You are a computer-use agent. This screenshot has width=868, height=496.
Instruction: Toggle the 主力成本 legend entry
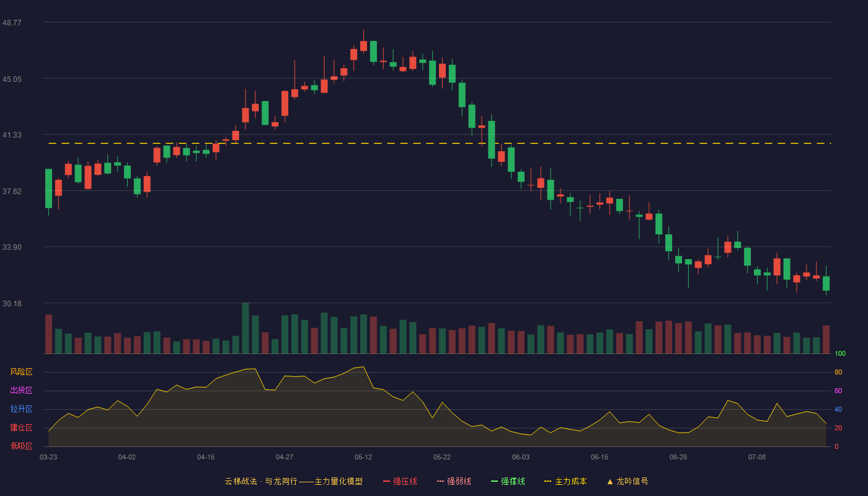click(x=565, y=481)
